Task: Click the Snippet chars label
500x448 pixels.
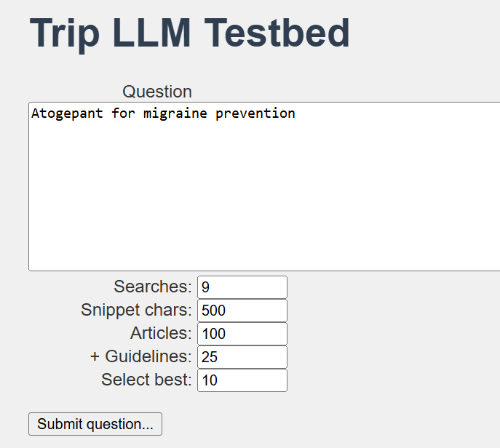Action: coord(136,310)
